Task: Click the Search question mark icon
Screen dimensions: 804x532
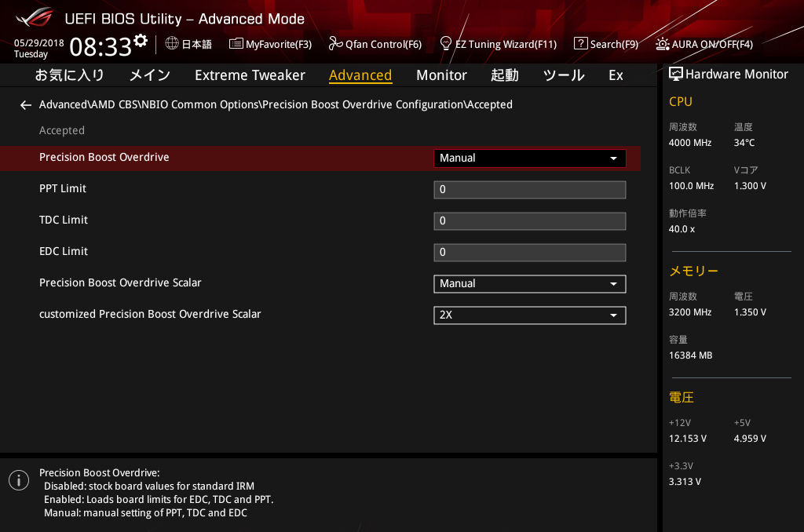Action: click(580, 44)
